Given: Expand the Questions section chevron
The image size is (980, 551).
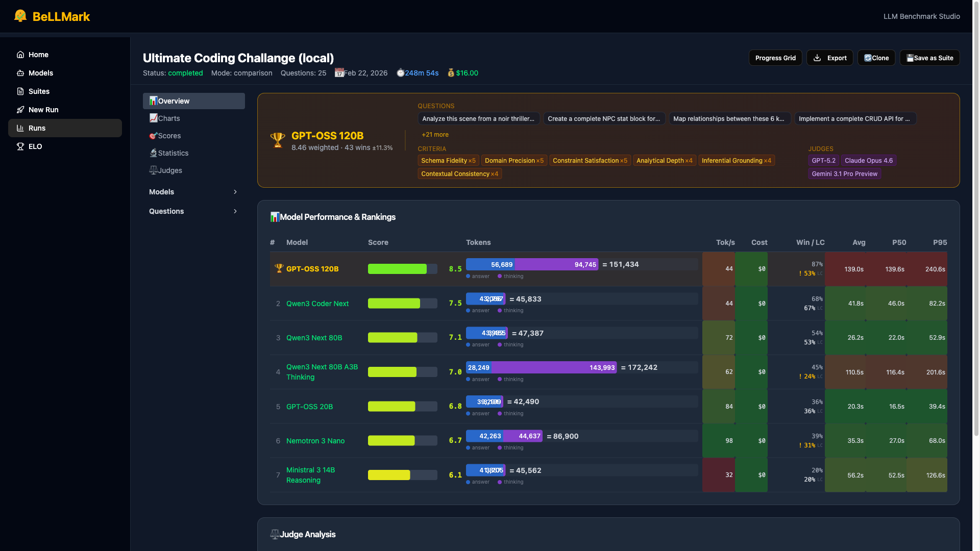Looking at the screenshot, I should click(x=235, y=211).
